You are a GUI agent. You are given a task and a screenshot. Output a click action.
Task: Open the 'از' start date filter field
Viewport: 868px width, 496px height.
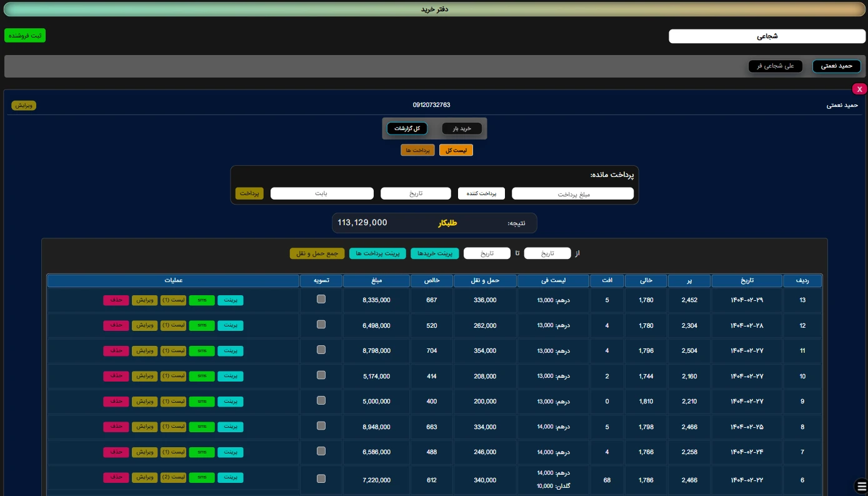pyautogui.click(x=547, y=253)
